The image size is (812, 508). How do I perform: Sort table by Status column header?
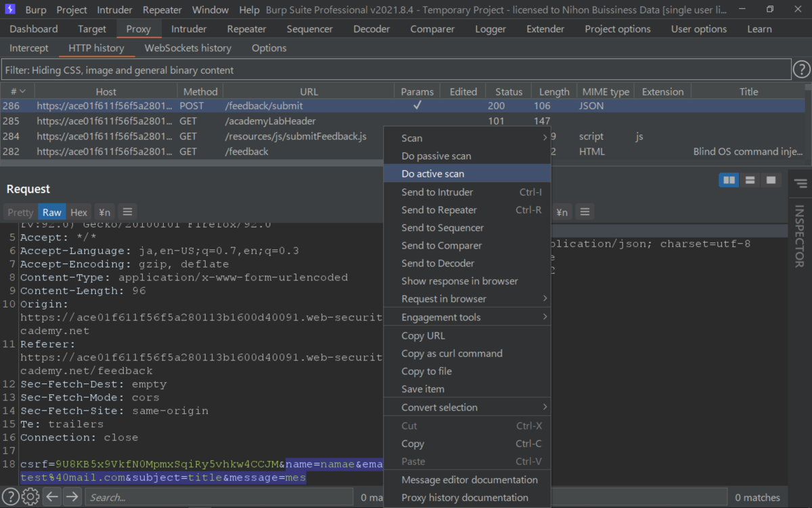[x=508, y=91]
